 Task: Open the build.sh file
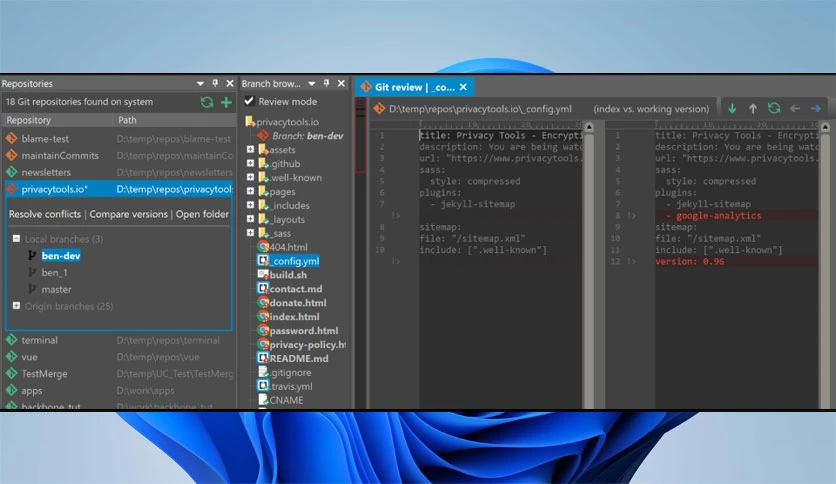coord(283,275)
